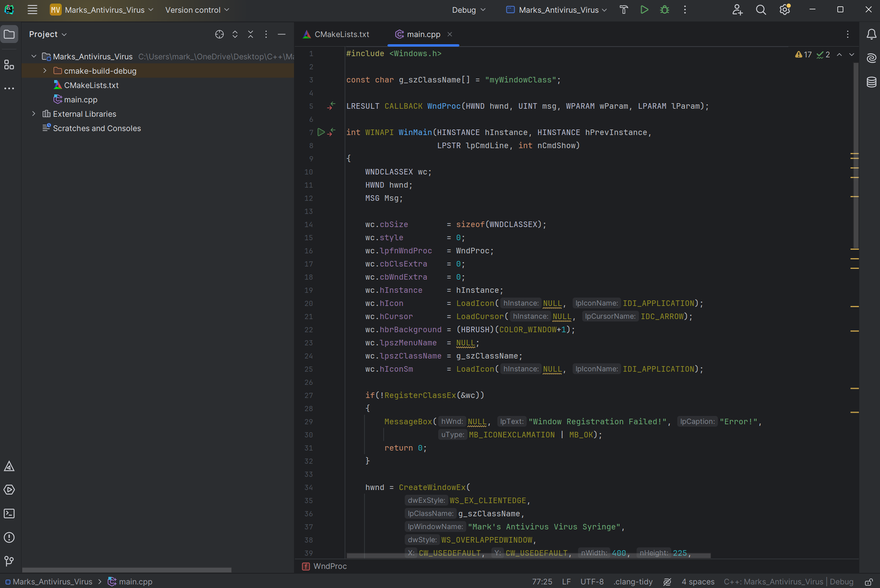The image size is (880, 588).
Task: Open the Project view dropdown
Action: (x=48, y=34)
